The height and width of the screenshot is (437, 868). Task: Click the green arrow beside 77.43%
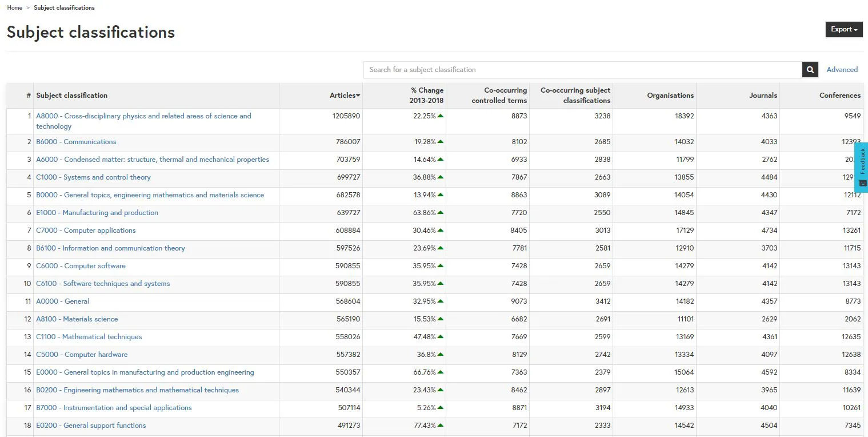pyautogui.click(x=441, y=426)
